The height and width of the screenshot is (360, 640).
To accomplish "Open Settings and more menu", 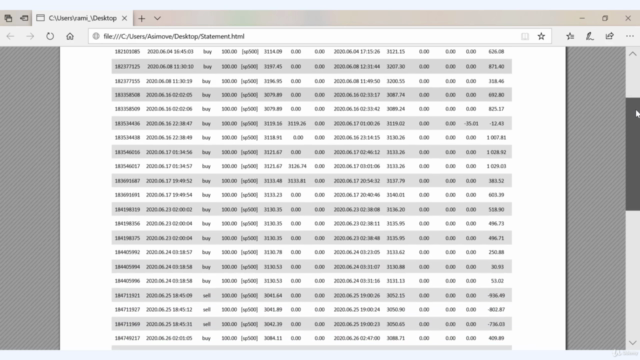I will tap(630, 36).
